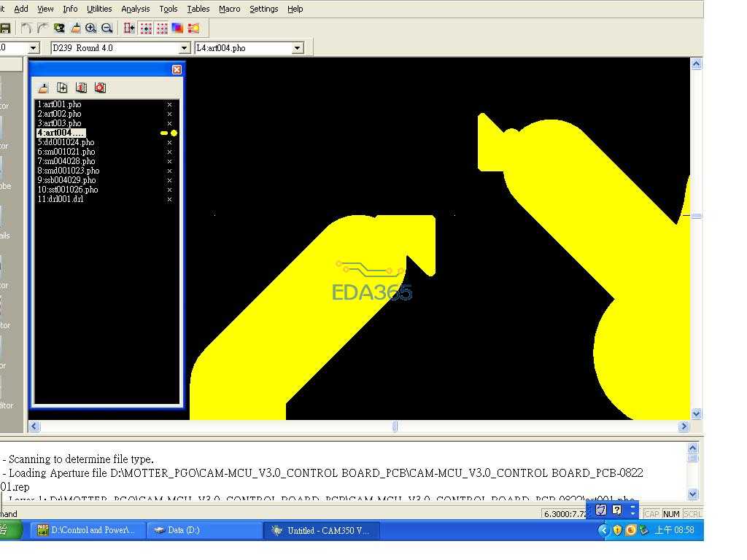The height and width of the screenshot is (560, 747).
Task: Select layer 11:drl001.drl in the list
Action: tap(61, 199)
